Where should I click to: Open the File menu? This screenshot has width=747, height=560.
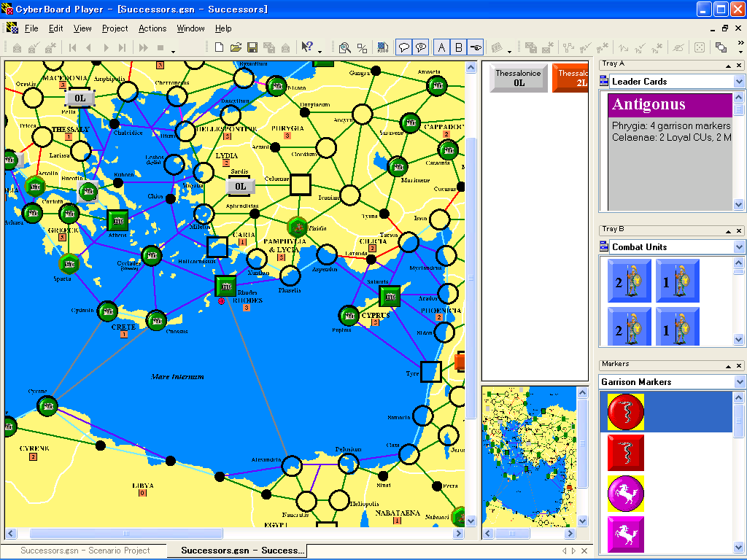(x=31, y=28)
